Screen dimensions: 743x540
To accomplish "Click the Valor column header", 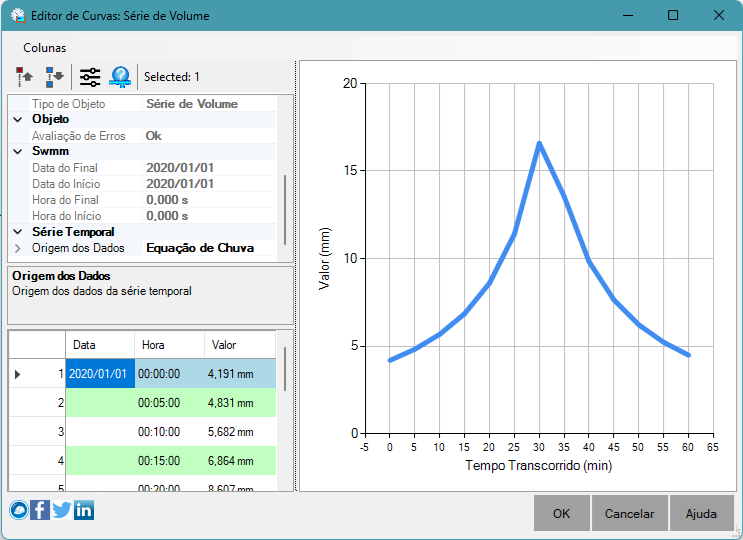I will tap(240, 345).
